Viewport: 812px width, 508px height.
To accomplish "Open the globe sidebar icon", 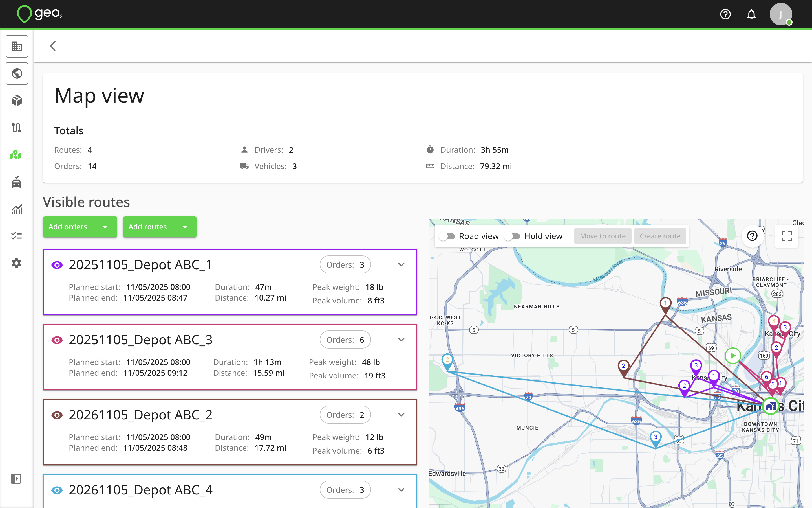I will [17, 74].
